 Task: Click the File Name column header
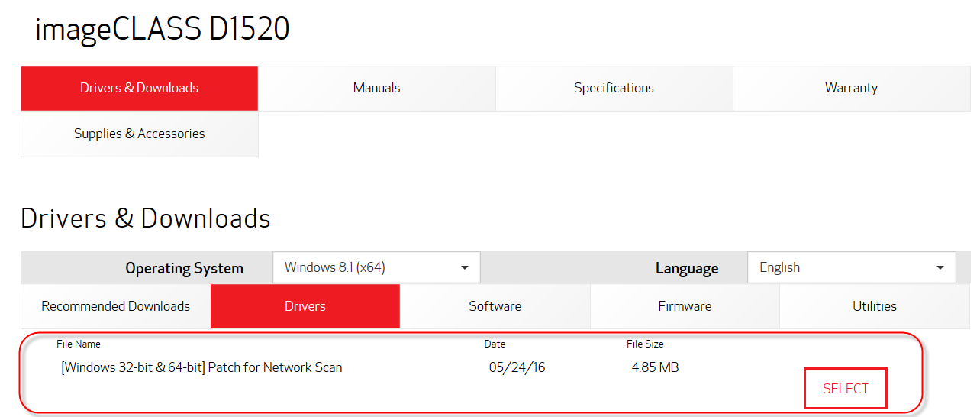point(79,344)
